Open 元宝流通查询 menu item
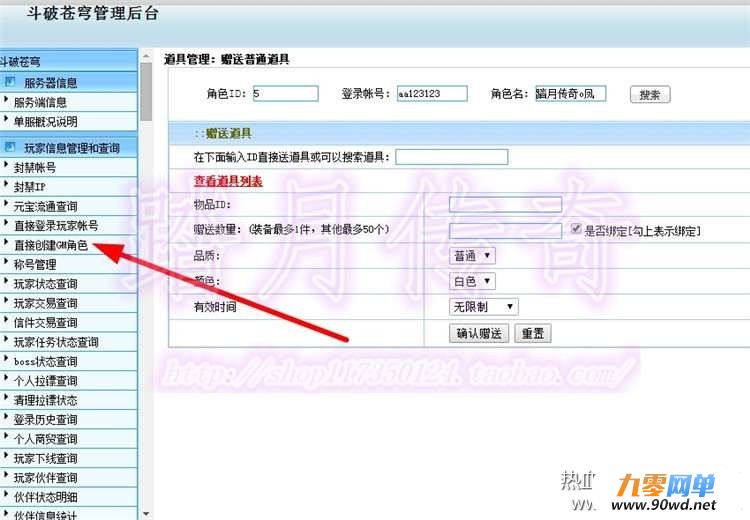The image size is (750, 520). pyautogui.click(x=45, y=206)
